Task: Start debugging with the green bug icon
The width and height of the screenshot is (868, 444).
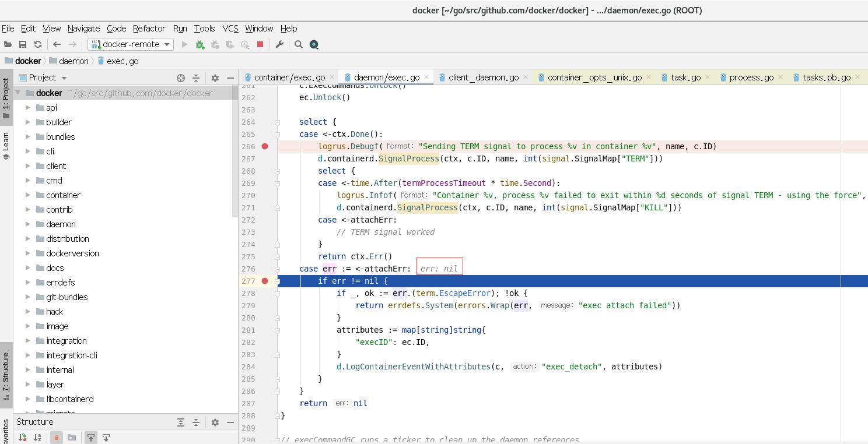Action: pyautogui.click(x=200, y=44)
